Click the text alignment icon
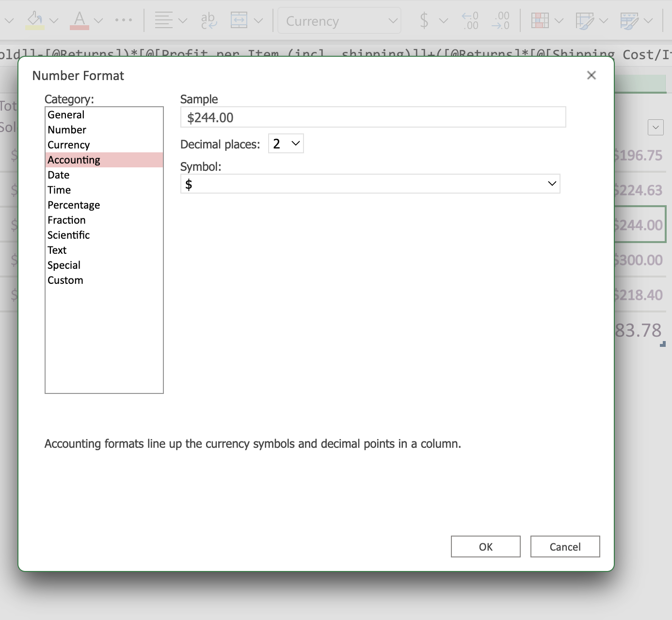672x620 pixels. click(164, 20)
